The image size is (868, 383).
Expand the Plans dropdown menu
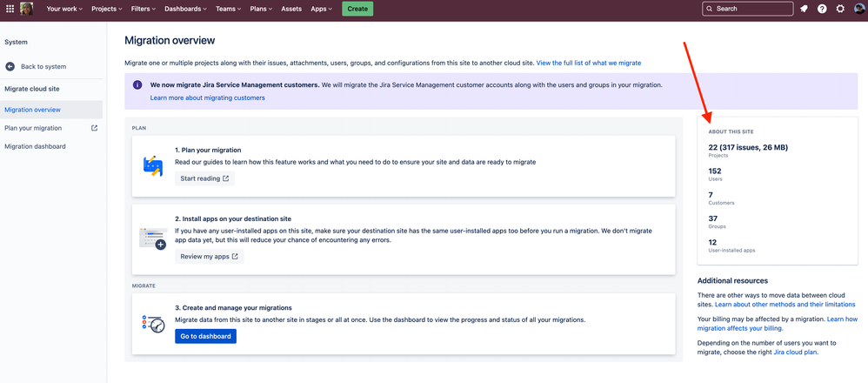pos(261,9)
